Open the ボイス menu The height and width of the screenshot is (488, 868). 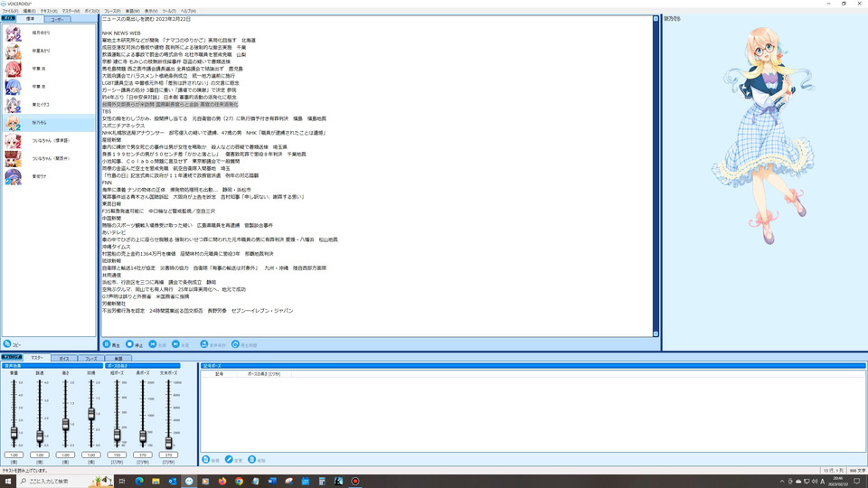pyautogui.click(x=92, y=11)
